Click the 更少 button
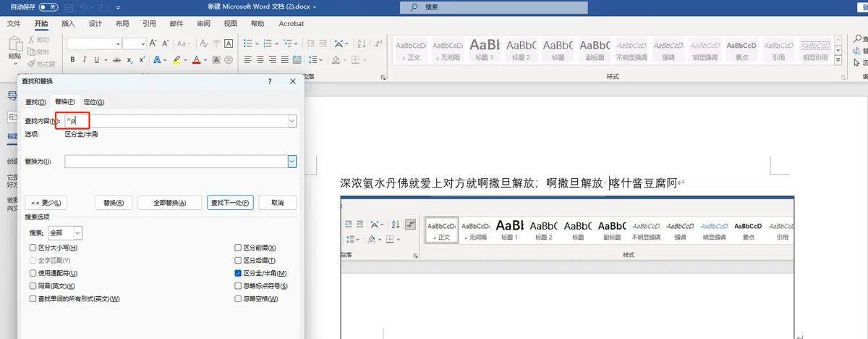This screenshot has height=339, width=868. point(46,203)
